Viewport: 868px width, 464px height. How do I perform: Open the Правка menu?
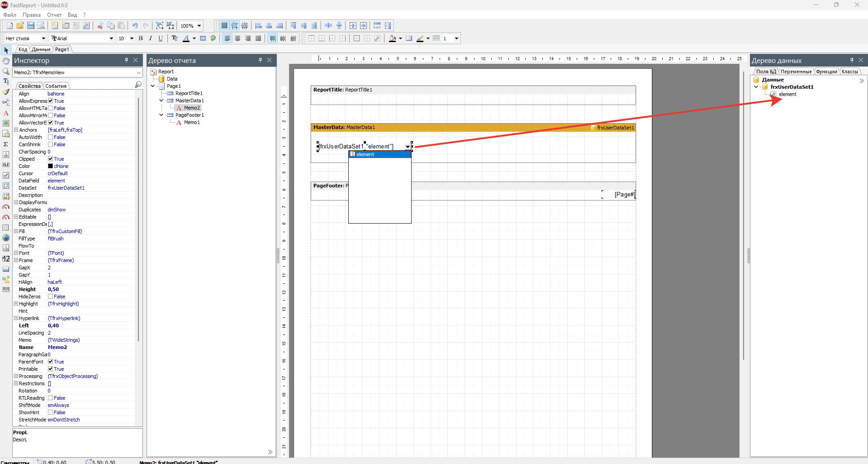32,15
